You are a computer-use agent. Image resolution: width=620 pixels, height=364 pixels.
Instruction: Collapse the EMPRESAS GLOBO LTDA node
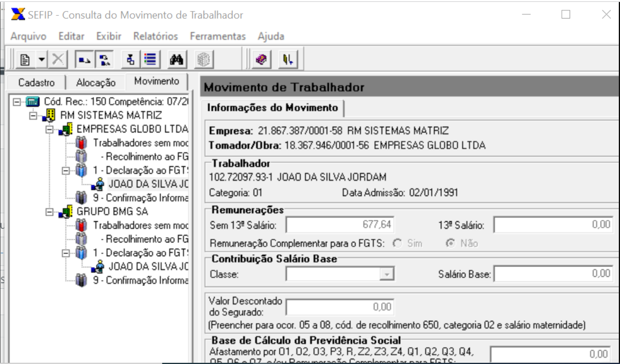49,130
